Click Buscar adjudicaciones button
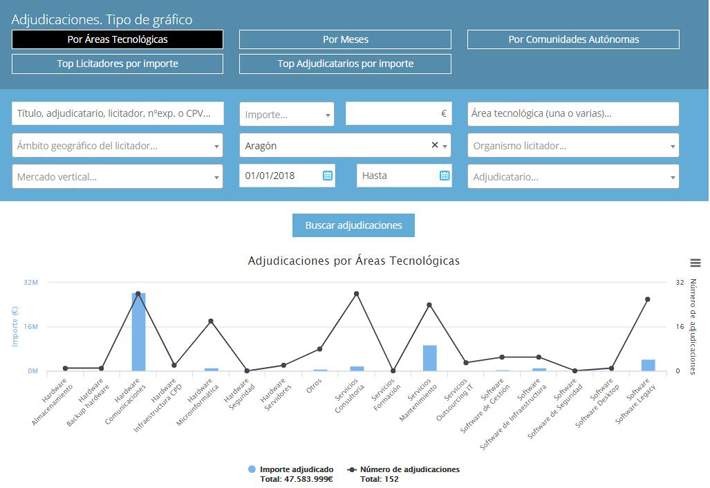Image resolution: width=710 pixels, height=488 pixels. (353, 225)
